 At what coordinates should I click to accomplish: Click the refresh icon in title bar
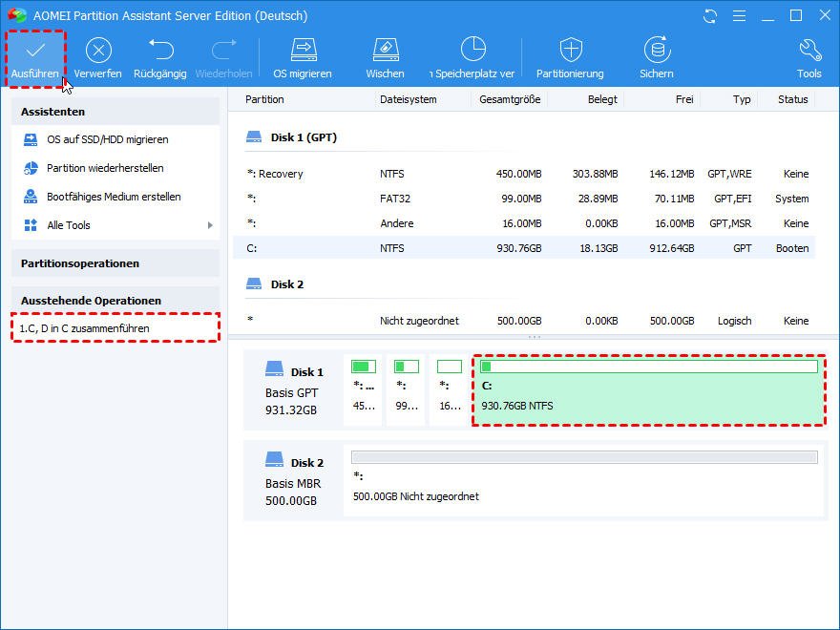pos(709,16)
